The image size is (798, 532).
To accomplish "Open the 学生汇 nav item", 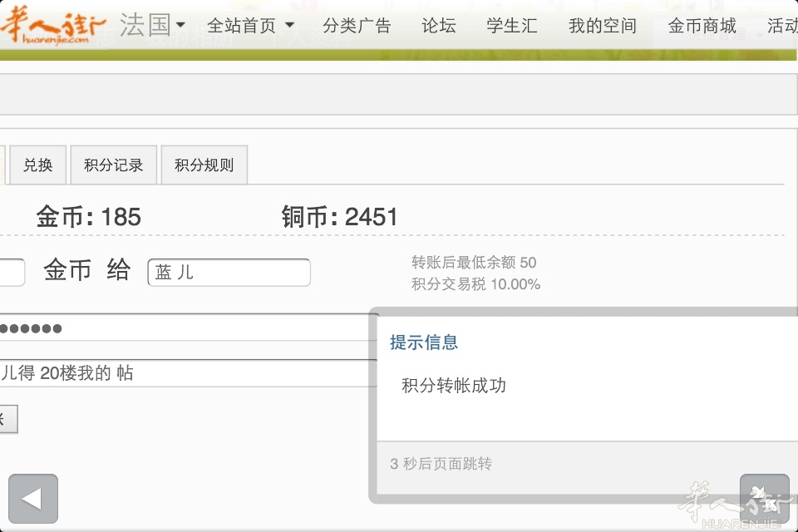I will 512,26.
